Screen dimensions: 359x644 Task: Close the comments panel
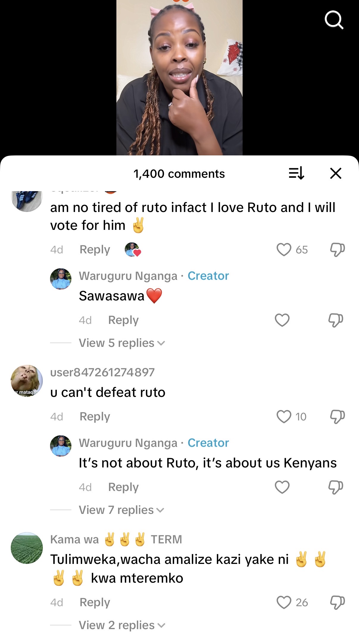pyautogui.click(x=335, y=173)
